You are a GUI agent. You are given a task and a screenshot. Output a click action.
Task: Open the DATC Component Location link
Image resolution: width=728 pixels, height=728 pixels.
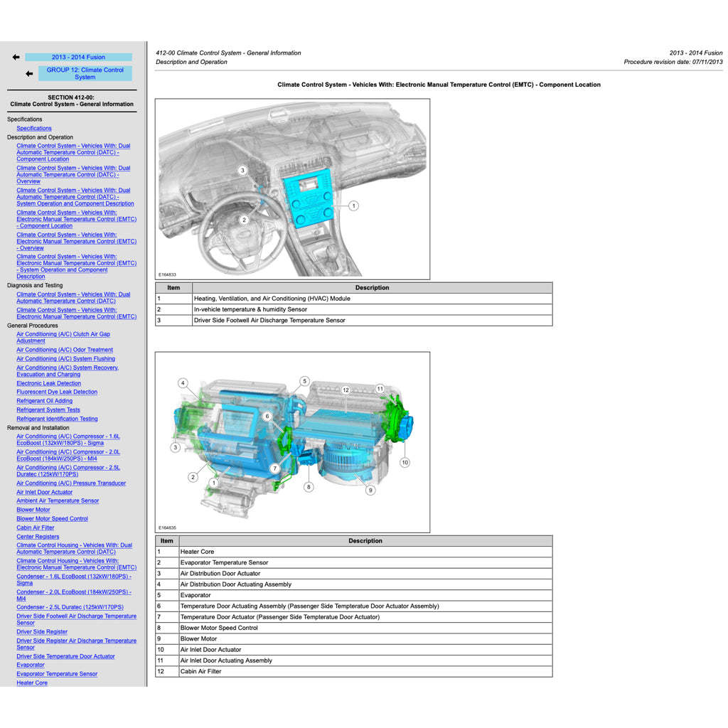75,152
